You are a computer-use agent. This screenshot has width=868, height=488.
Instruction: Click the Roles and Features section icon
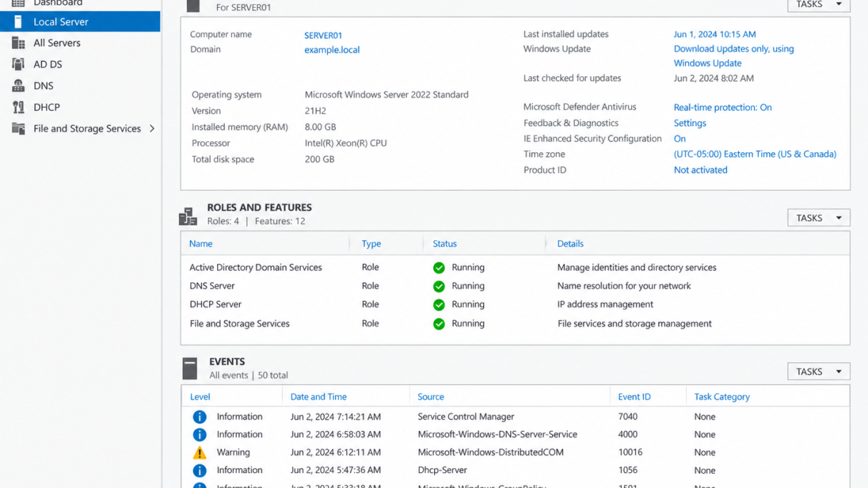click(x=188, y=216)
